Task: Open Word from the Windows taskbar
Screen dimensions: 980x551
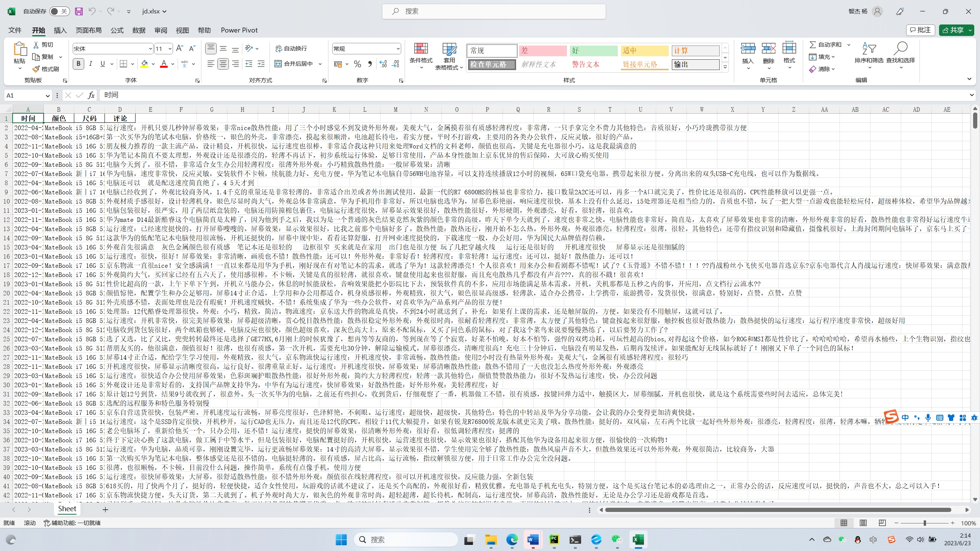Action: pos(533,540)
